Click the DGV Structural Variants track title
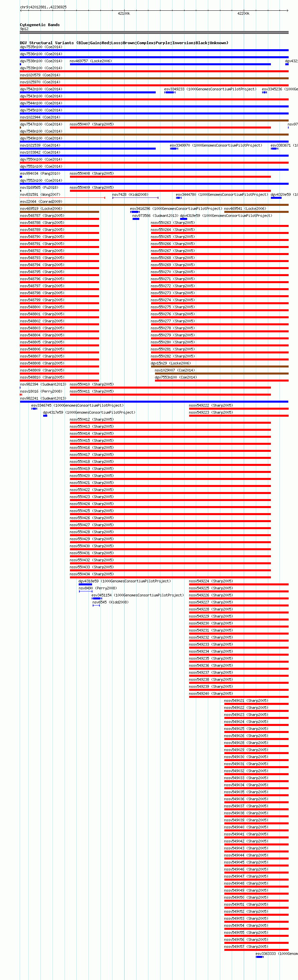298x980 pixels. click(x=124, y=43)
